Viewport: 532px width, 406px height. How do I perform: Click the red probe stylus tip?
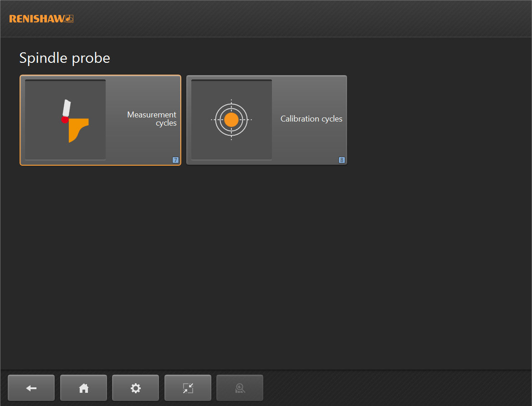tap(65, 120)
